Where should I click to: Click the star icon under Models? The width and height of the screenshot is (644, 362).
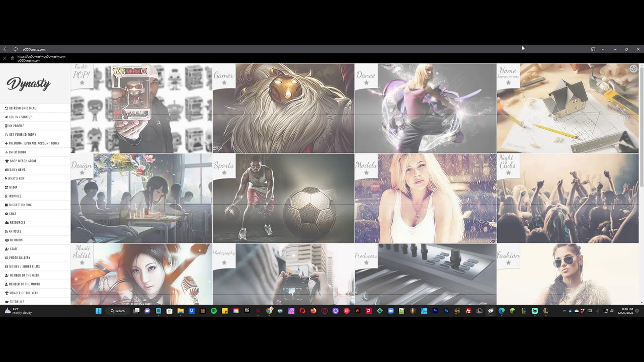pyautogui.click(x=366, y=172)
